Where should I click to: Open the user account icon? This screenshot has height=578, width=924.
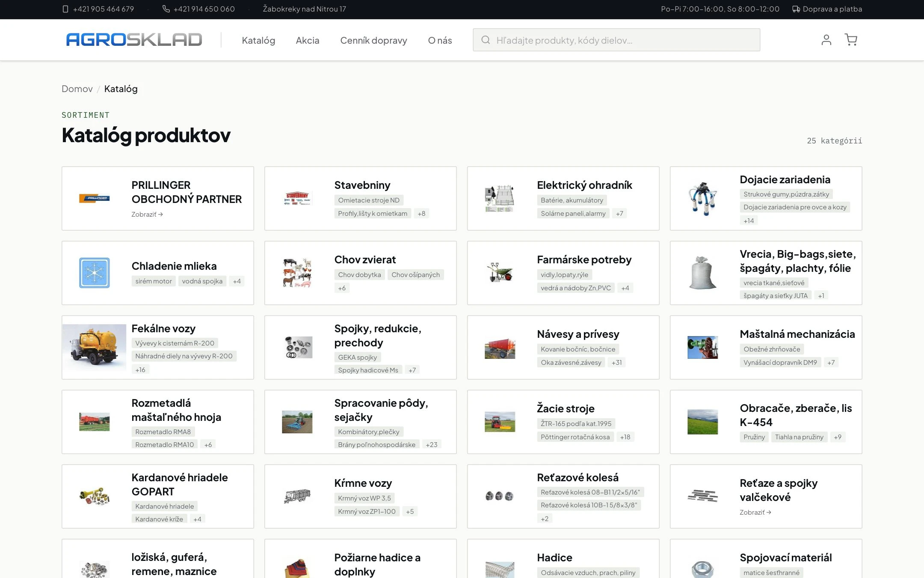tap(826, 40)
